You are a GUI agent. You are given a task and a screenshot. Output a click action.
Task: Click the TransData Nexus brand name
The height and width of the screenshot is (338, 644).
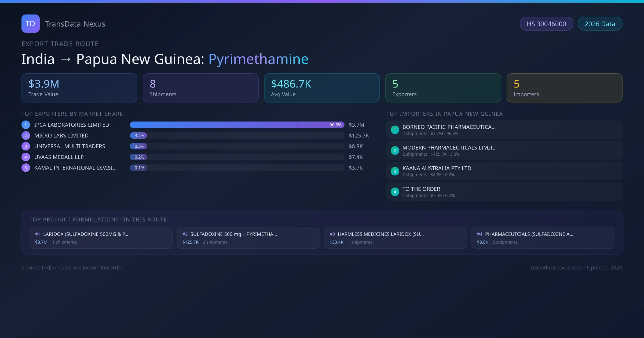(75, 24)
